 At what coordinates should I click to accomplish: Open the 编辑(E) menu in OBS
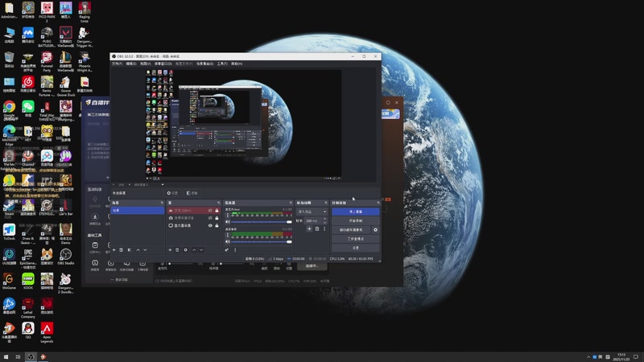(x=131, y=64)
